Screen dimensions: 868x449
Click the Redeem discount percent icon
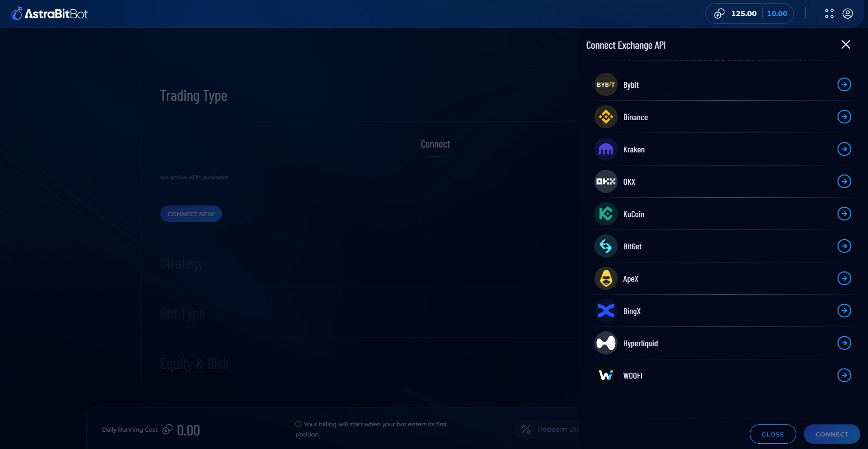(526, 429)
